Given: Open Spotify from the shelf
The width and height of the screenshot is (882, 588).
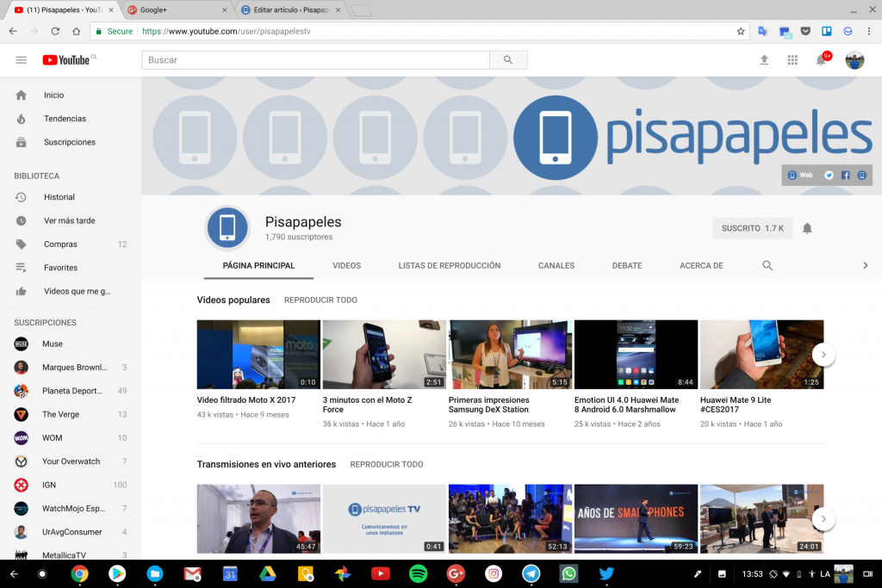Looking at the screenshot, I should click(418, 574).
